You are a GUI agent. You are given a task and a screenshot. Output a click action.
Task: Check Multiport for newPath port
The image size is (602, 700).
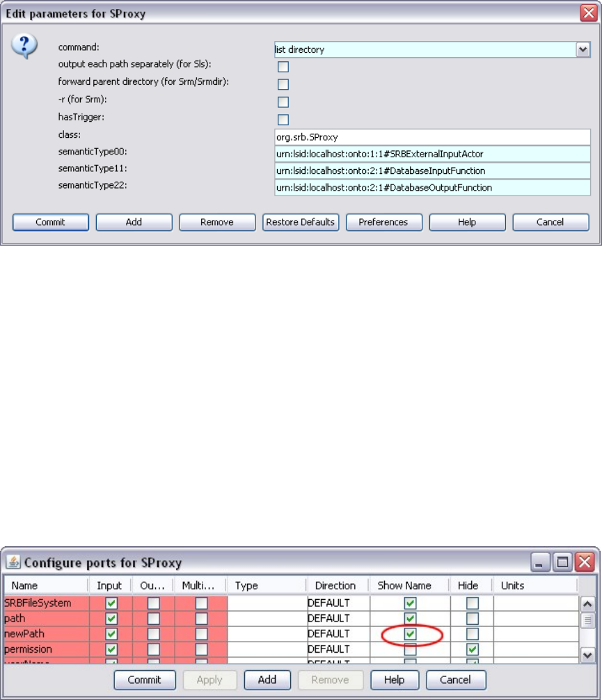click(x=201, y=634)
